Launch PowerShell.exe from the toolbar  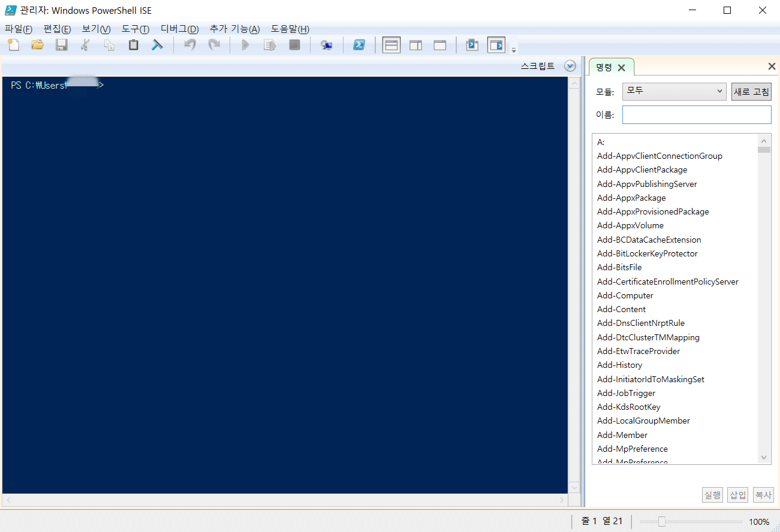pos(359,44)
